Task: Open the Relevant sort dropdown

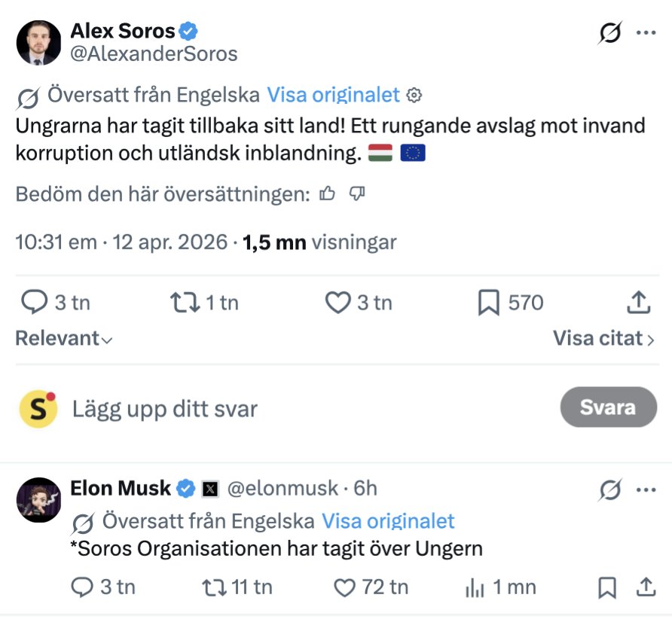Action: (64, 339)
